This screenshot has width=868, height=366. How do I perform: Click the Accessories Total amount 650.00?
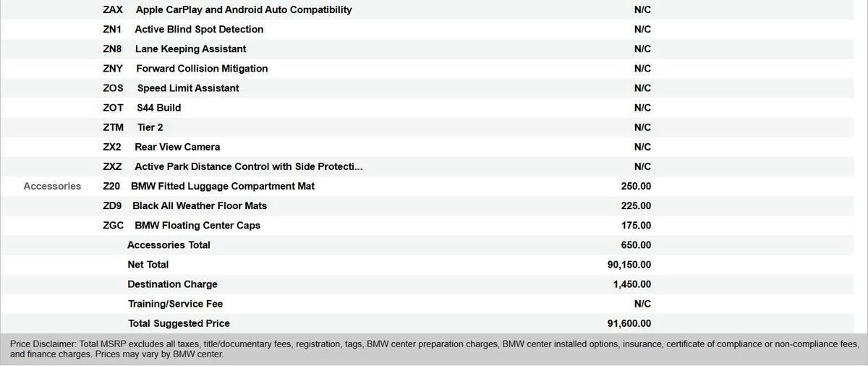(636, 245)
